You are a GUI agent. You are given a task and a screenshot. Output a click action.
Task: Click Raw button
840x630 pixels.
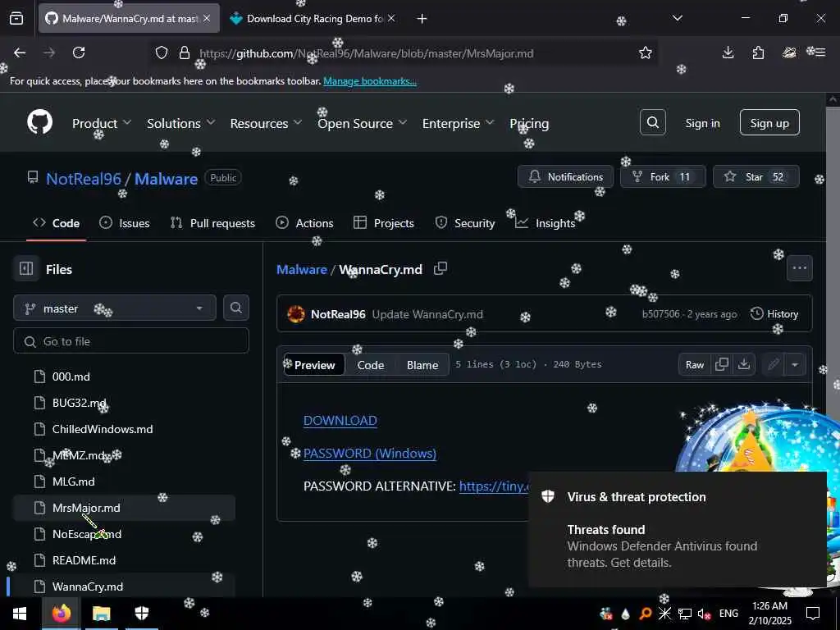(x=695, y=364)
